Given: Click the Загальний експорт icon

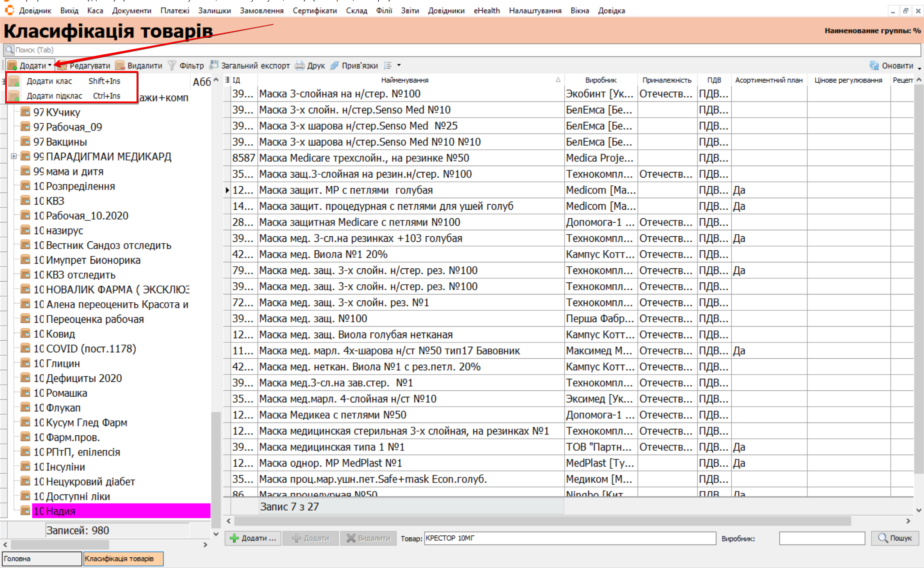Looking at the screenshot, I should tap(214, 65).
